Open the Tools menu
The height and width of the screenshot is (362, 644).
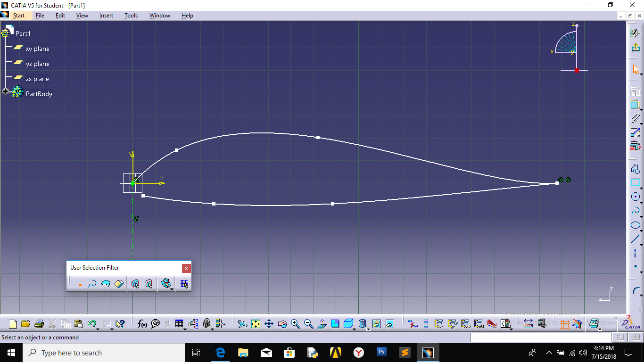click(131, 15)
